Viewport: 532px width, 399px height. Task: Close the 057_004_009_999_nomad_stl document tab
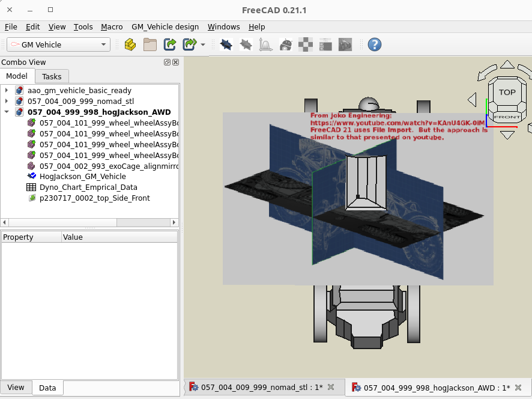pyautogui.click(x=331, y=388)
